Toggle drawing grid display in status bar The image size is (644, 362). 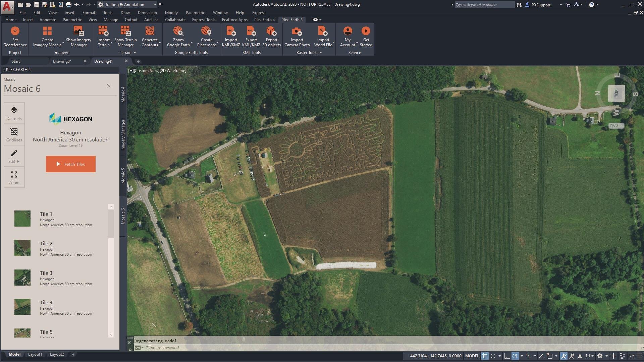click(x=485, y=356)
